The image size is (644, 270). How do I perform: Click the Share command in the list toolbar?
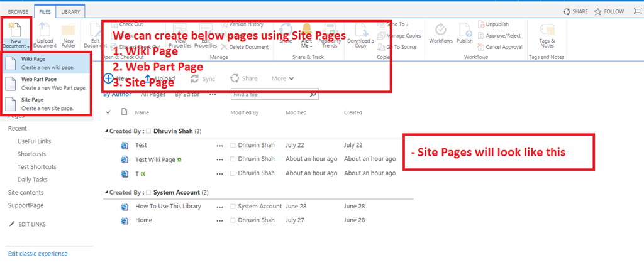(244, 78)
